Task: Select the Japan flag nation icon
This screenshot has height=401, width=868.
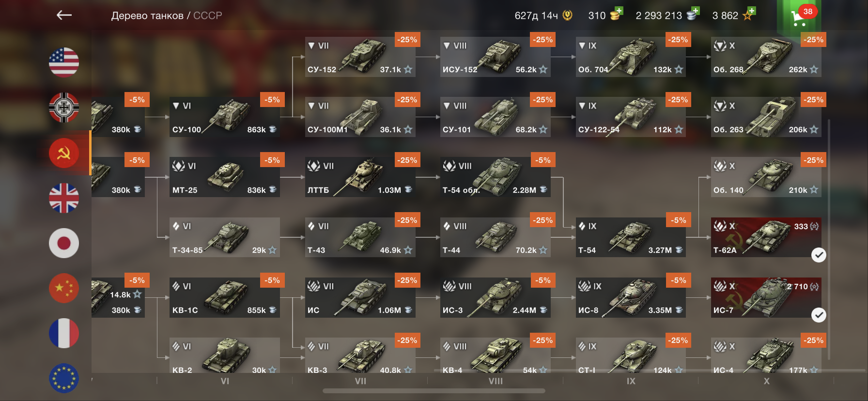Action: 64,243
